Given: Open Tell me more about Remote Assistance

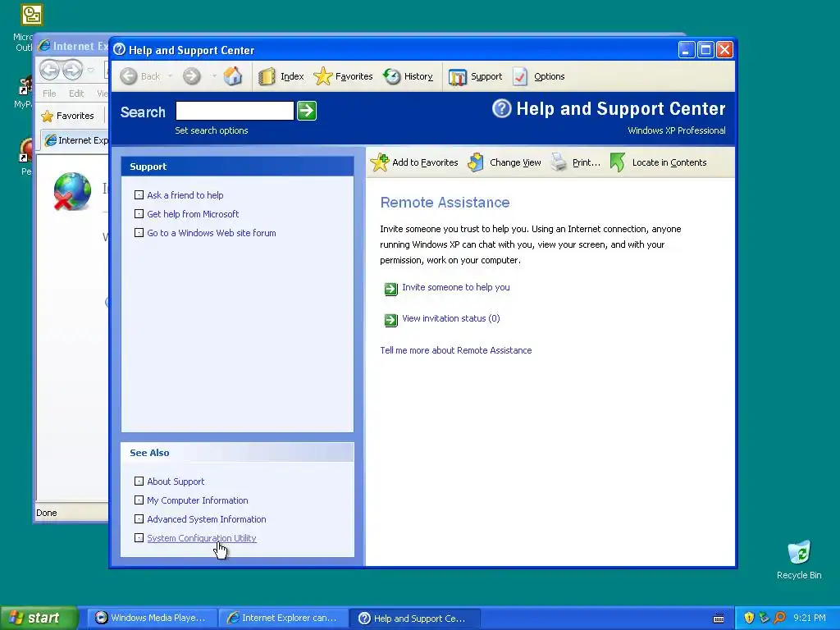Looking at the screenshot, I should tap(456, 350).
